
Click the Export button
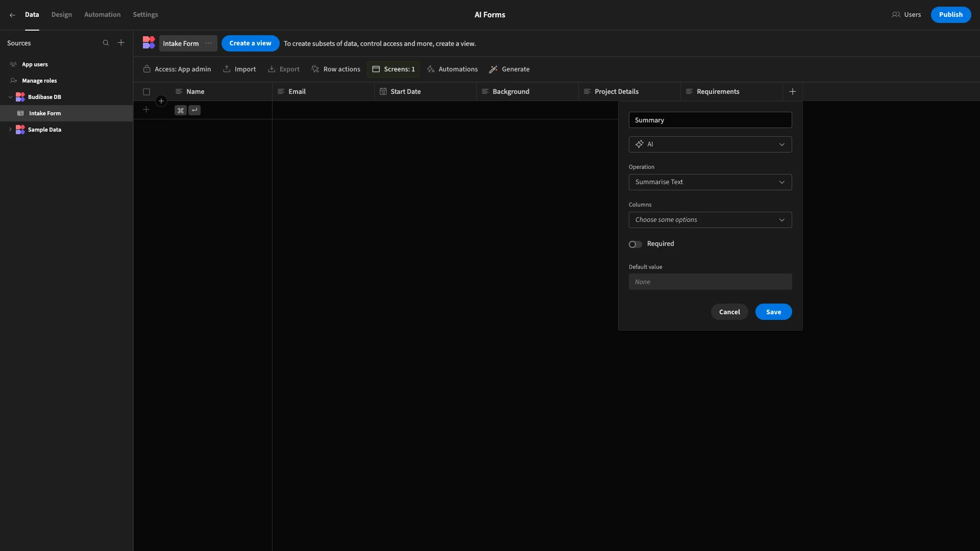pos(284,69)
